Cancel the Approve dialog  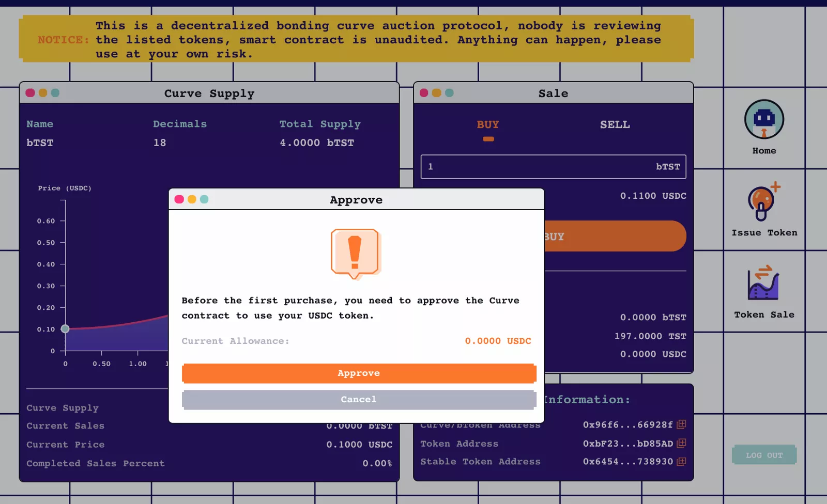pyautogui.click(x=359, y=399)
